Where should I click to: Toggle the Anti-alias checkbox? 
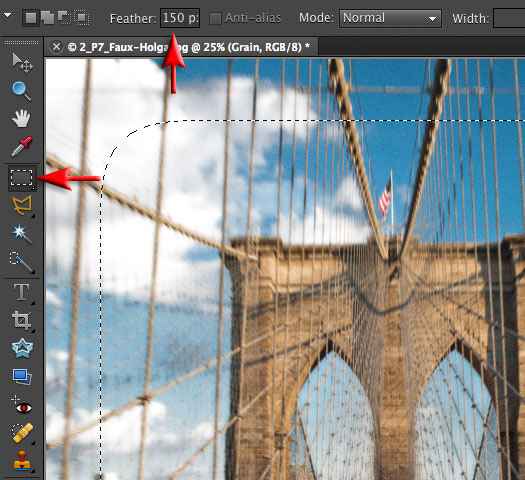tap(215, 18)
